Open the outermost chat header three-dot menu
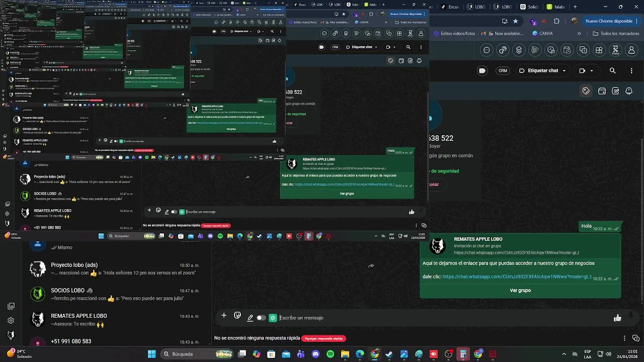The height and width of the screenshot is (362, 644). [631, 71]
